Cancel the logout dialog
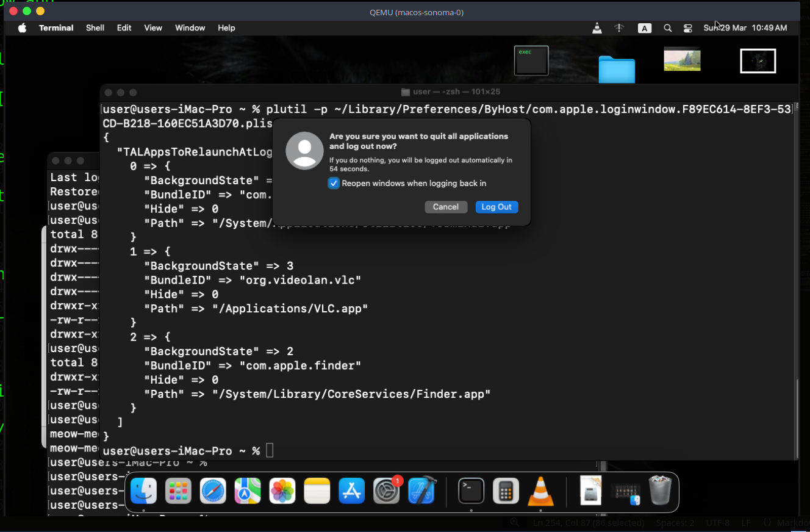The height and width of the screenshot is (532, 810). tap(446, 207)
